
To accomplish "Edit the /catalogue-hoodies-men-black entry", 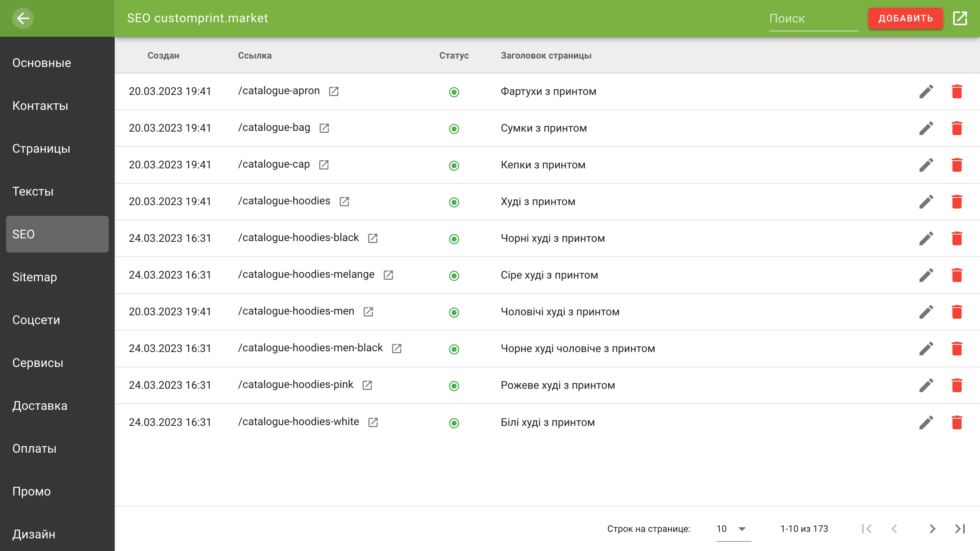I will 926,349.
